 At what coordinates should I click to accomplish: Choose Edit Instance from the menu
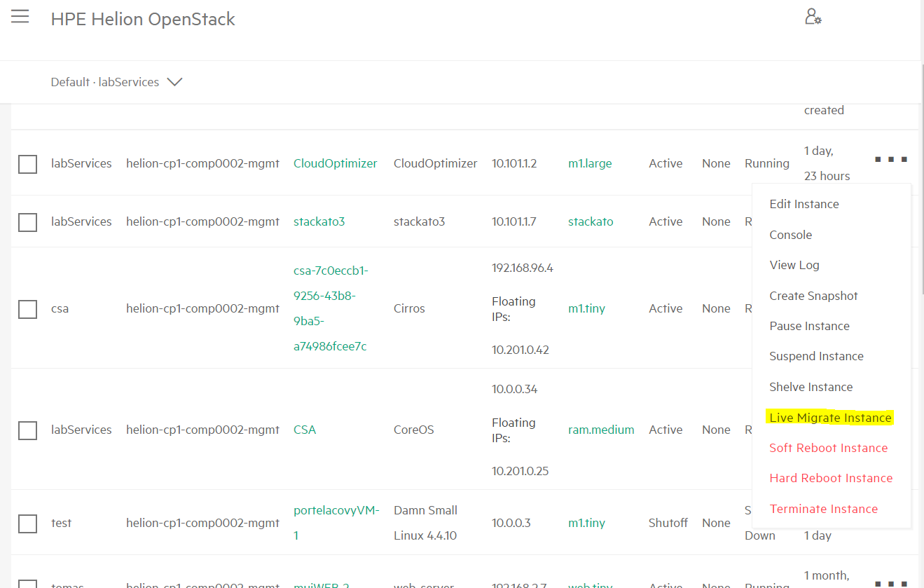(x=804, y=204)
